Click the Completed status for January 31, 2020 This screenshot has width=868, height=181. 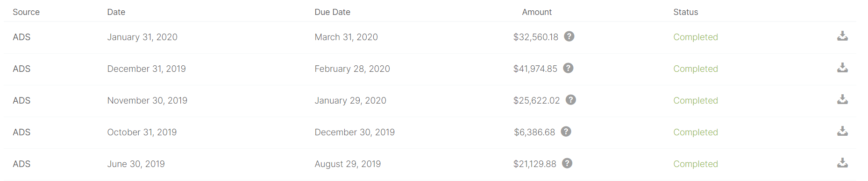(696, 37)
